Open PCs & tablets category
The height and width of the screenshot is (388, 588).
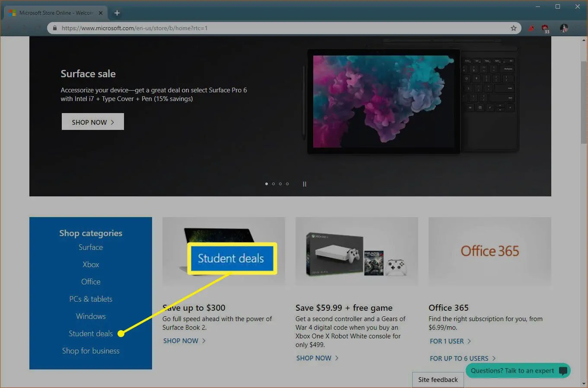coord(91,299)
